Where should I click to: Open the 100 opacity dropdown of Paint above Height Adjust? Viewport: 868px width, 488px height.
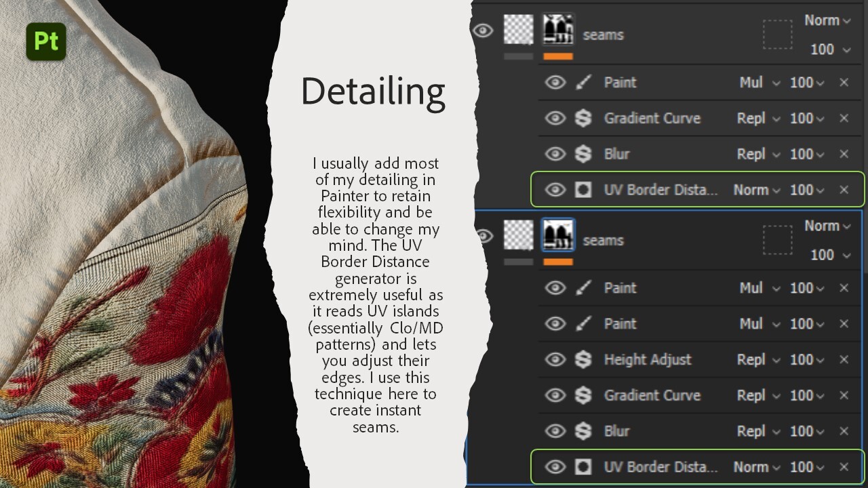click(x=807, y=324)
